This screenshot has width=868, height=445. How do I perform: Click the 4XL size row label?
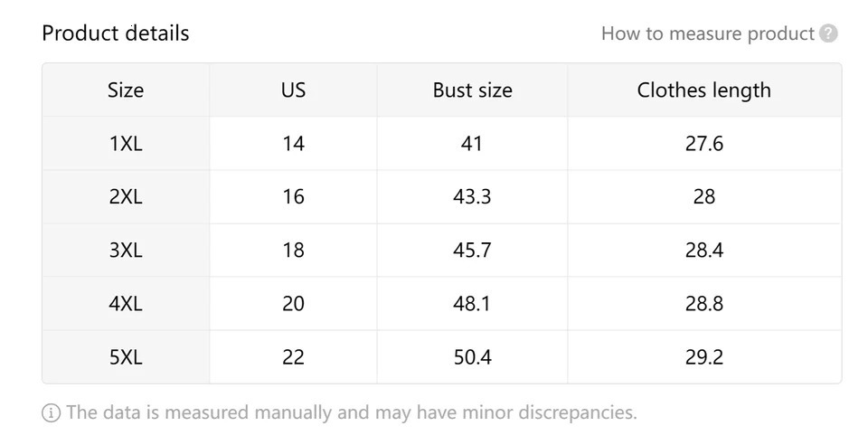click(x=126, y=304)
